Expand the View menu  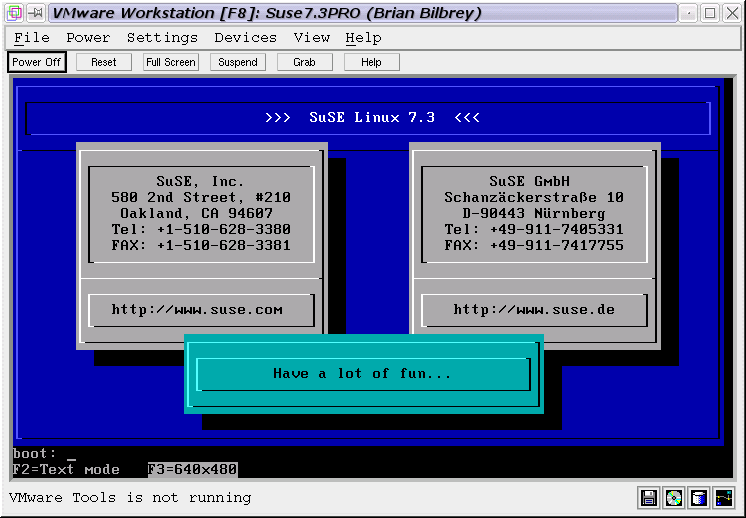tap(311, 38)
